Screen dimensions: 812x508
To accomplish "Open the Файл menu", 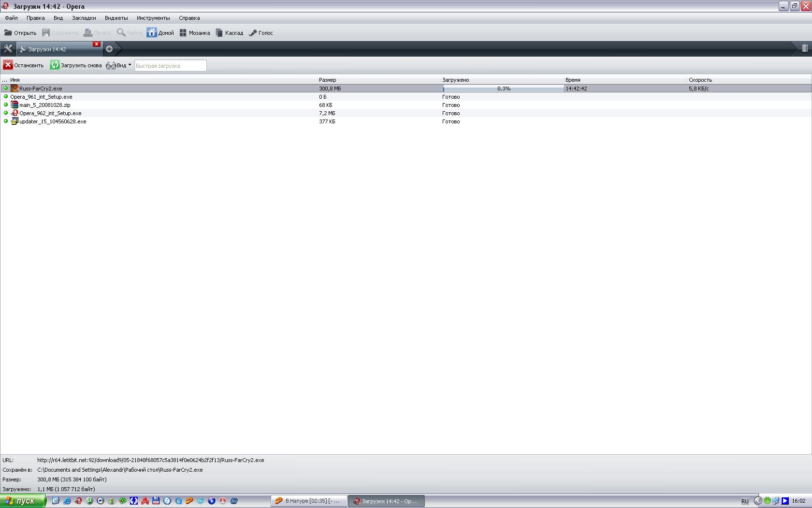I will coord(11,18).
